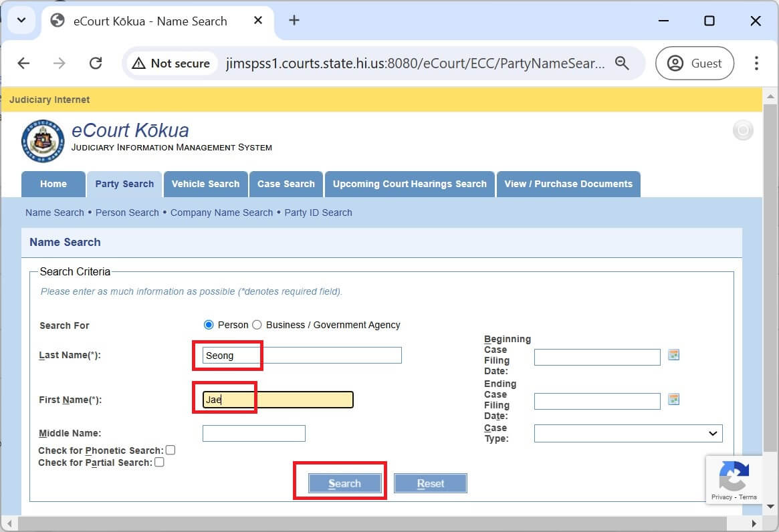This screenshot has height=532, width=779.
Task: Open View / Purchase Documents tab
Action: point(568,184)
